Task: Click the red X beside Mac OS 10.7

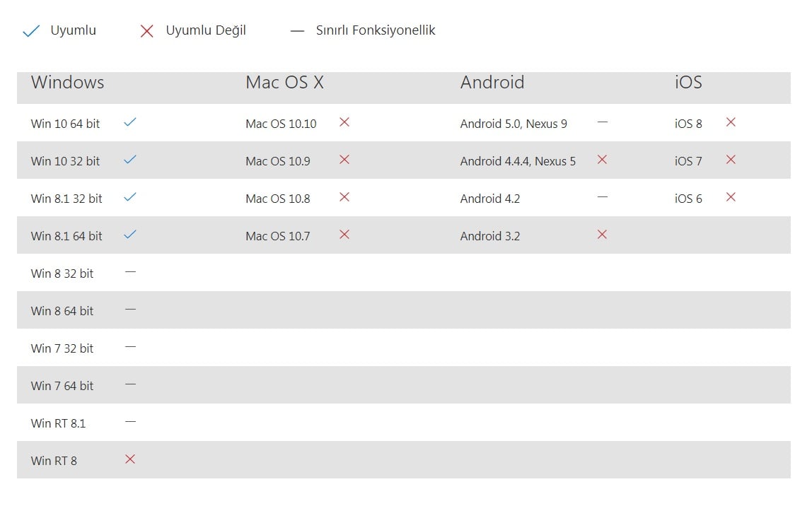Action: pos(344,235)
